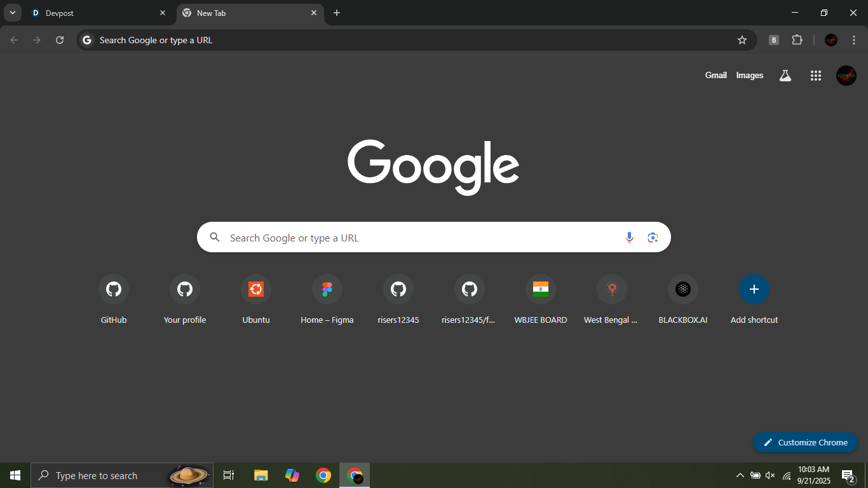Viewport: 868px width, 488px height.
Task: Open the tab search dropdown arrow
Action: [x=12, y=13]
